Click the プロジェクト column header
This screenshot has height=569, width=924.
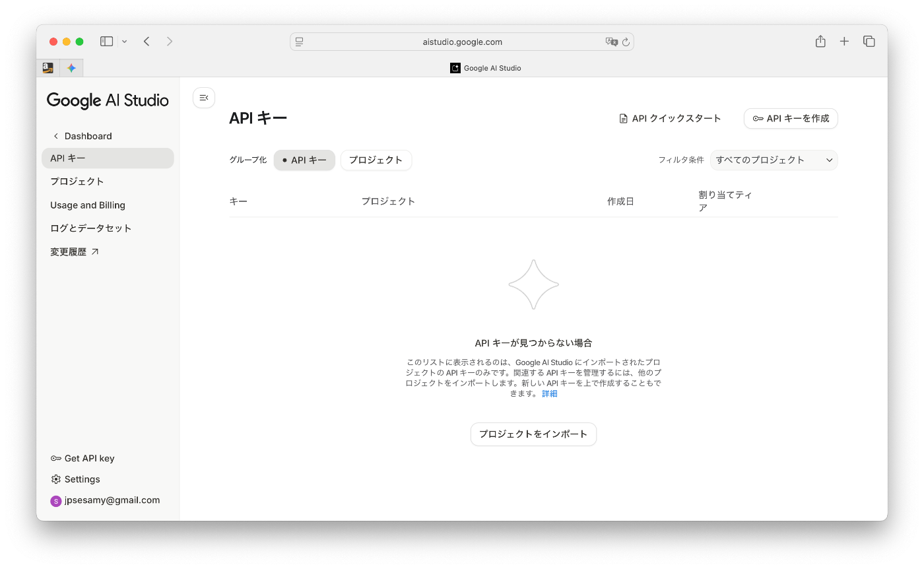(388, 201)
